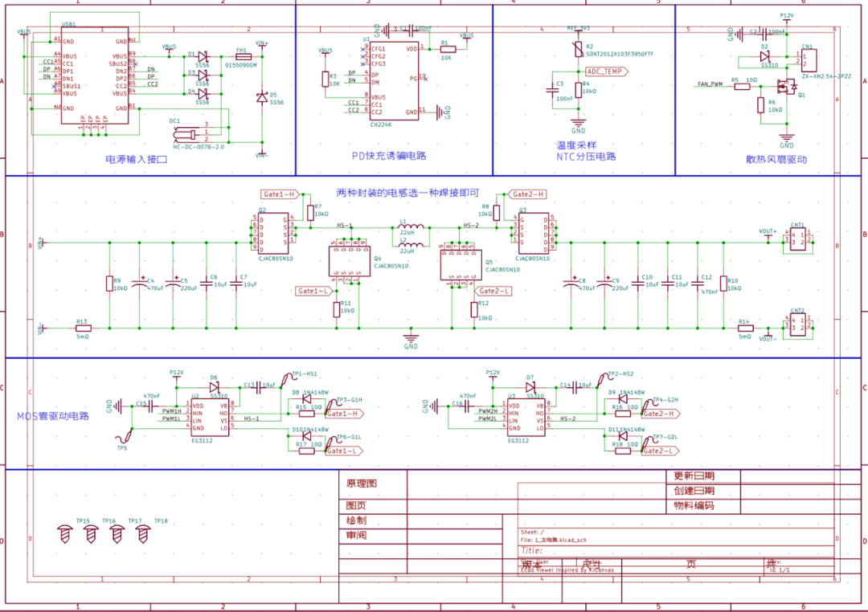Select MOSFET Q2 CJAC80SN10
868x612 pixels.
coord(273,233)
